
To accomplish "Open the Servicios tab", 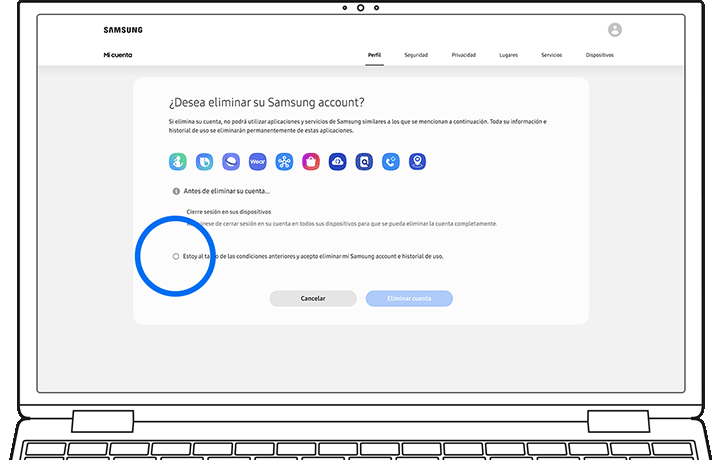I will (x=551, y=55).
